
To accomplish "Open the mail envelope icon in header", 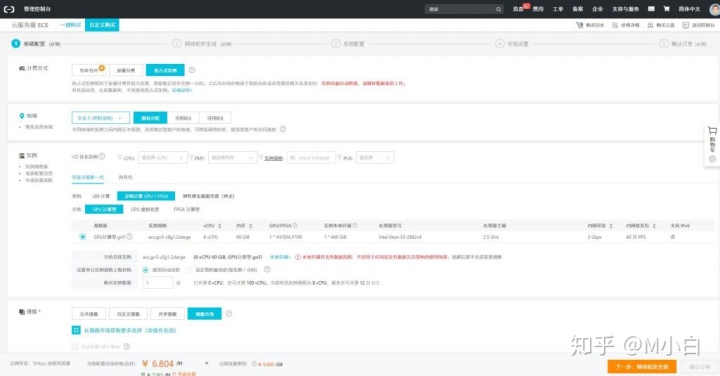I will (651, 9).
